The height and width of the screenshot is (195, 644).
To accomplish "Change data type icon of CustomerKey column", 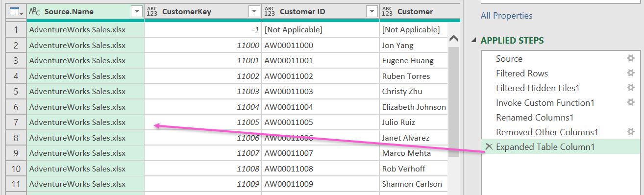I will 152,11.
